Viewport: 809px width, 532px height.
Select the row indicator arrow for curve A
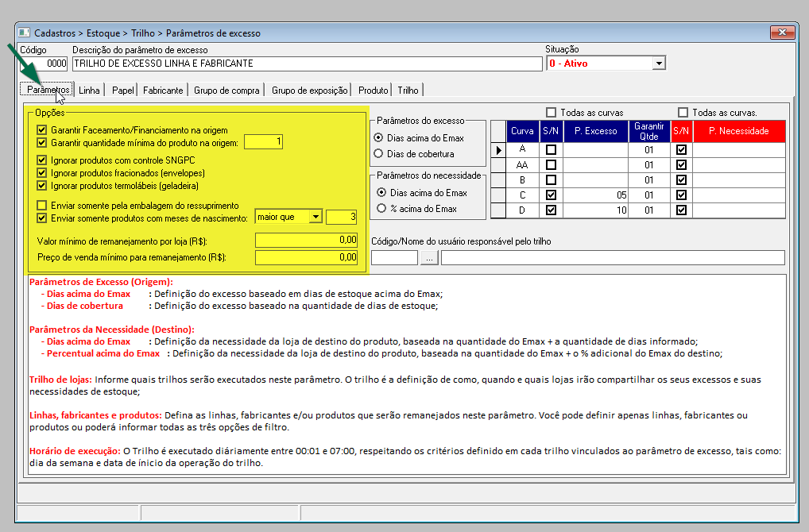(498, 150)
